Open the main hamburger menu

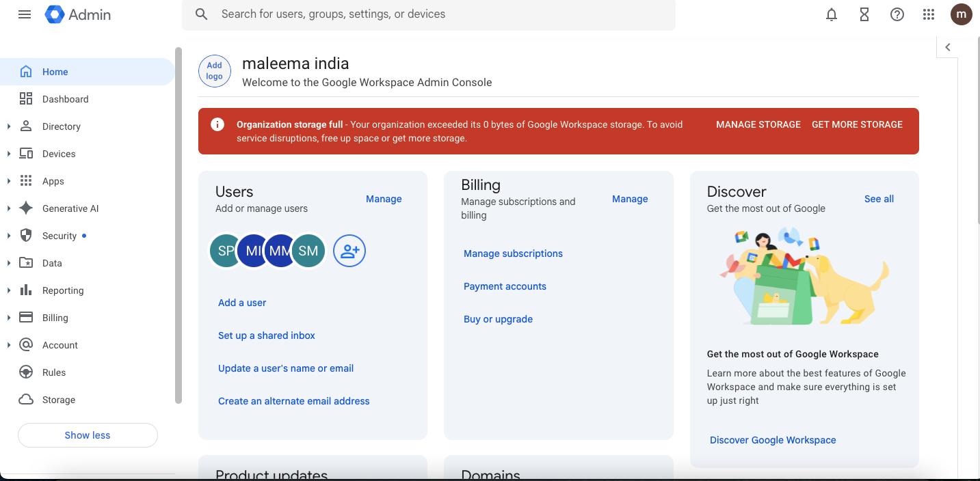(25, 14)
